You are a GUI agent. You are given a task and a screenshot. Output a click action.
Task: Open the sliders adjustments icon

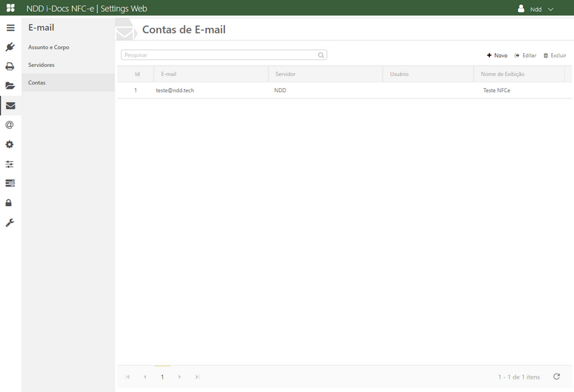pos(10,164)
